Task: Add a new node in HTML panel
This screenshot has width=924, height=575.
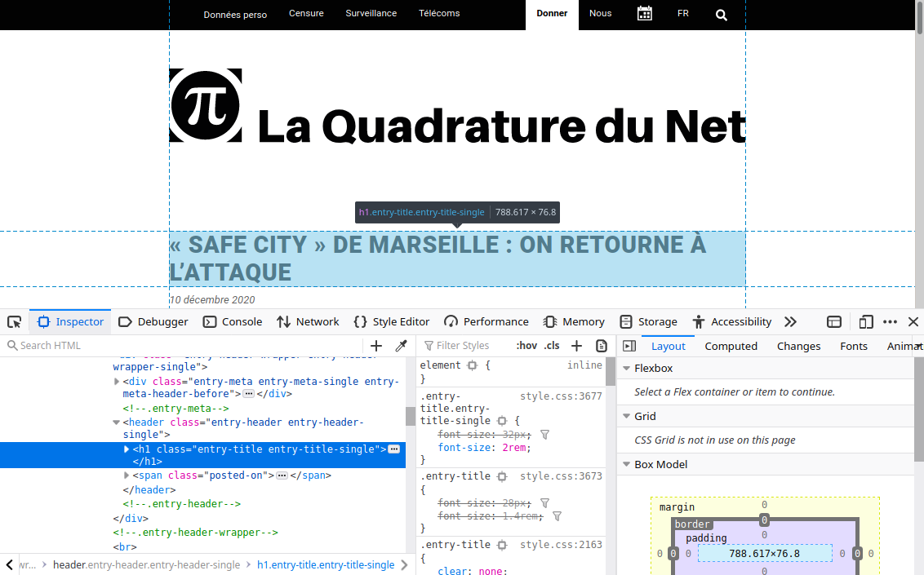Action: (x=376, y=346)
